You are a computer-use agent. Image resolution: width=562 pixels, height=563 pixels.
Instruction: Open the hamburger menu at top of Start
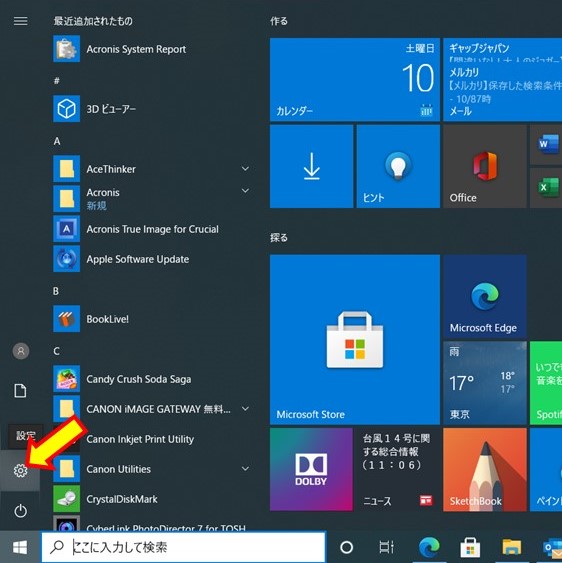(x=20, y=21)
